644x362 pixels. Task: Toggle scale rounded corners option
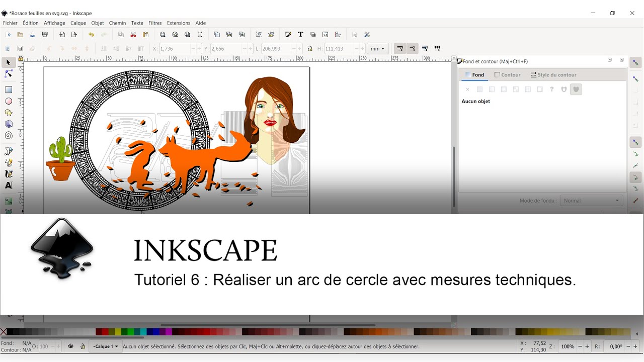(x=412, y=49)
